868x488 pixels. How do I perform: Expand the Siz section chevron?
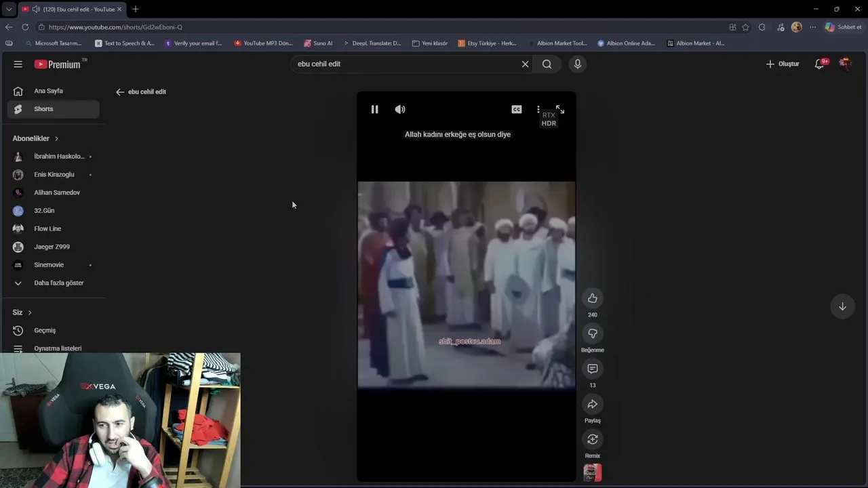pos(30,312)
